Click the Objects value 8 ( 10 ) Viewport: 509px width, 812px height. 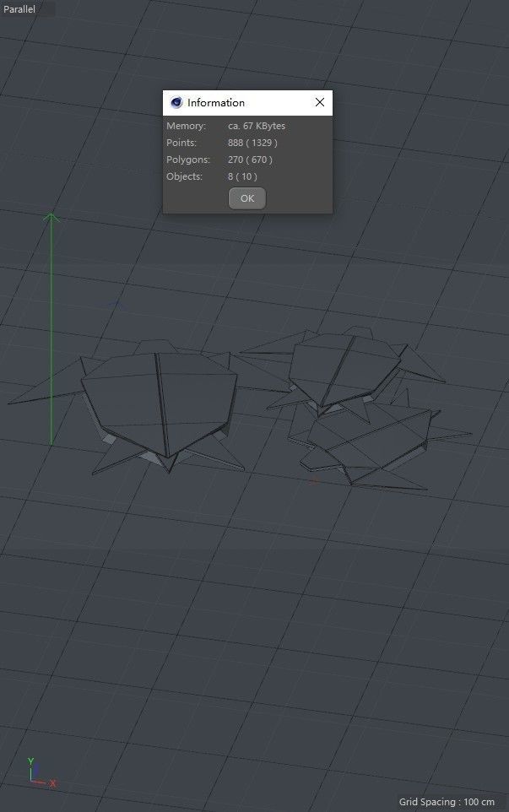(x=242, y=176)
